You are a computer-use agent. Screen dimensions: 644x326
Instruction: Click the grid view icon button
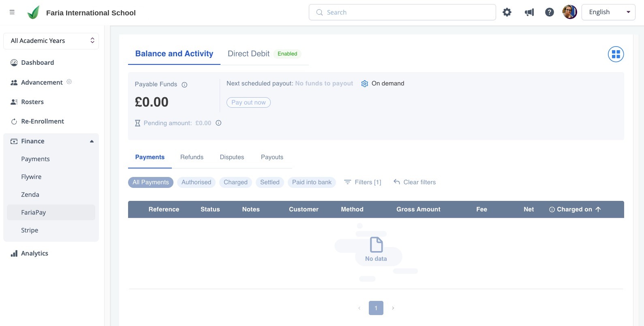[x=616, y=54]
